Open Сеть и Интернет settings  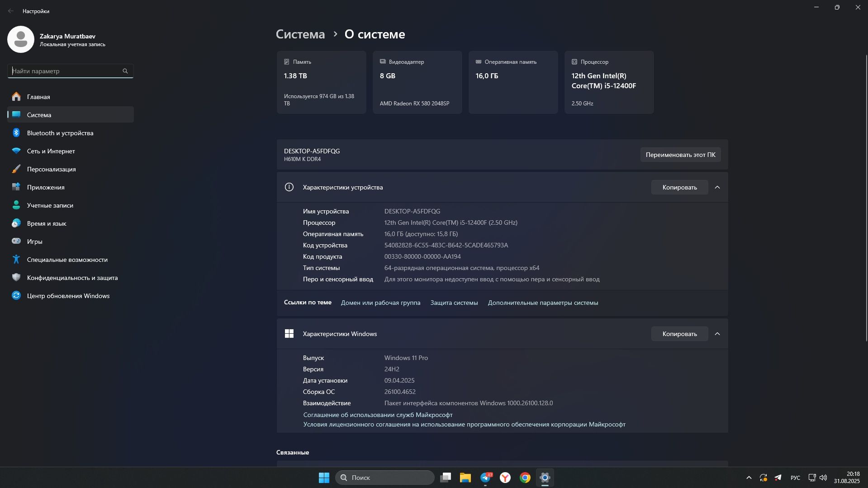(71, 151)
